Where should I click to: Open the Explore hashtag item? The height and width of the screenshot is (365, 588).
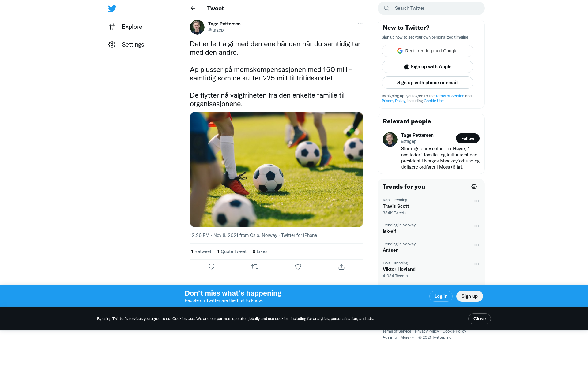(x=125, y=27)
